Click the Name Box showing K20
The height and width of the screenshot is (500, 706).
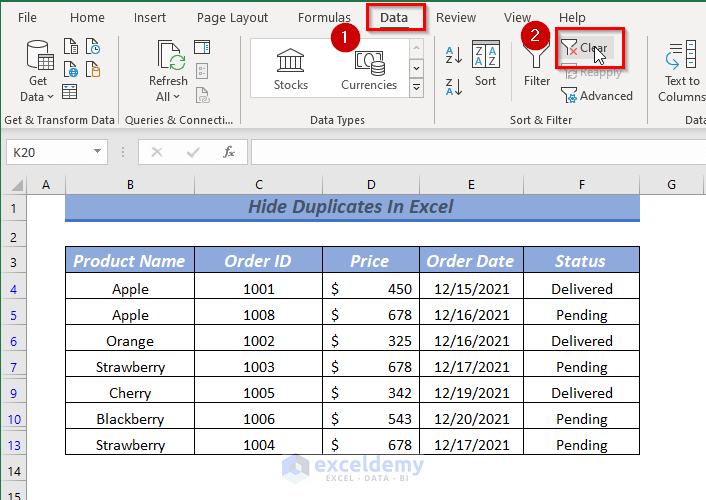click(x=49, y=152)
